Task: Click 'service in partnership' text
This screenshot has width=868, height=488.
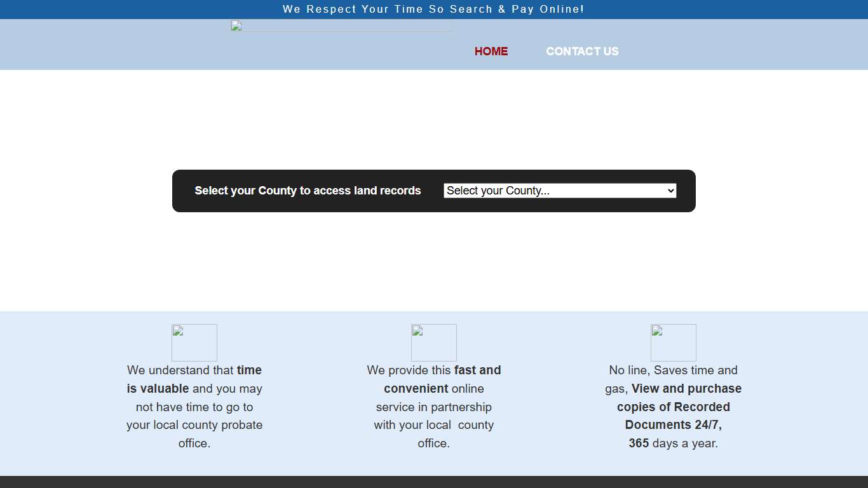Action: click(434, 407)
